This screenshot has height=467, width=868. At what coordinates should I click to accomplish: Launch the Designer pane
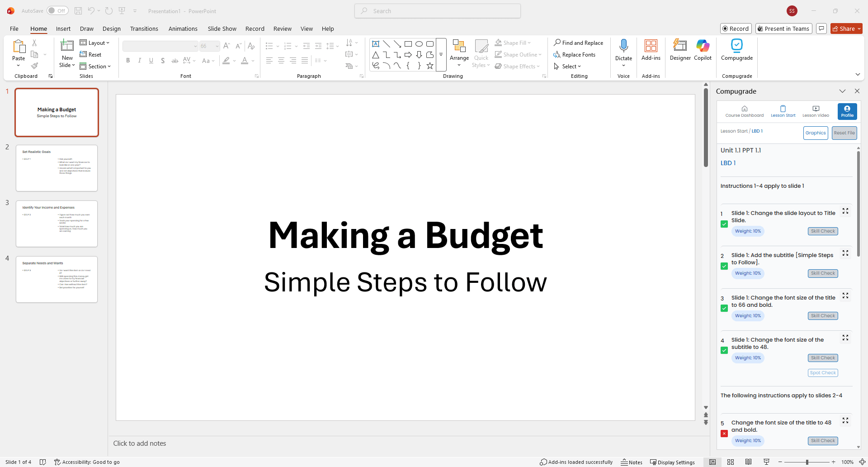(680, 50)
